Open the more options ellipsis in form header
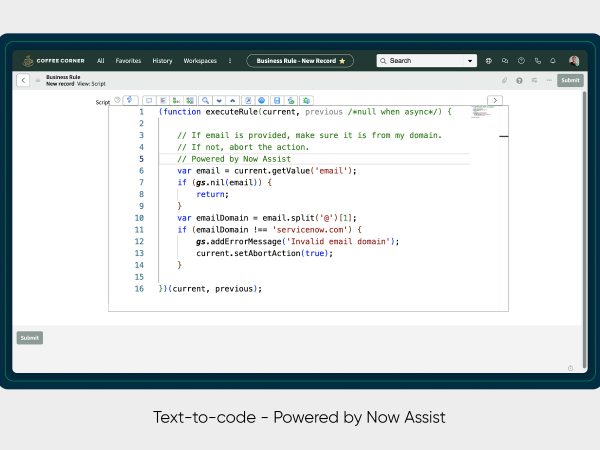The width and height of the screenshot is (600, 450). tap(549, 80)
